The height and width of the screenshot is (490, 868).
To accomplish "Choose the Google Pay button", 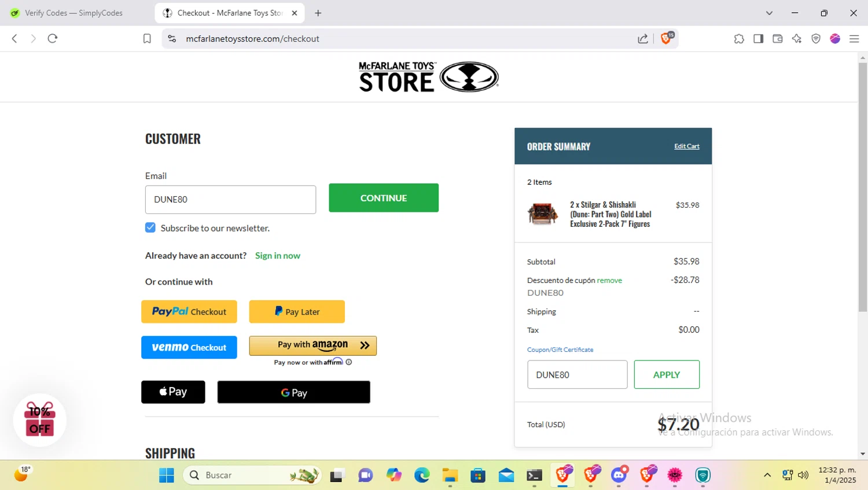I will pyautogui.click(x=294, y=392).
